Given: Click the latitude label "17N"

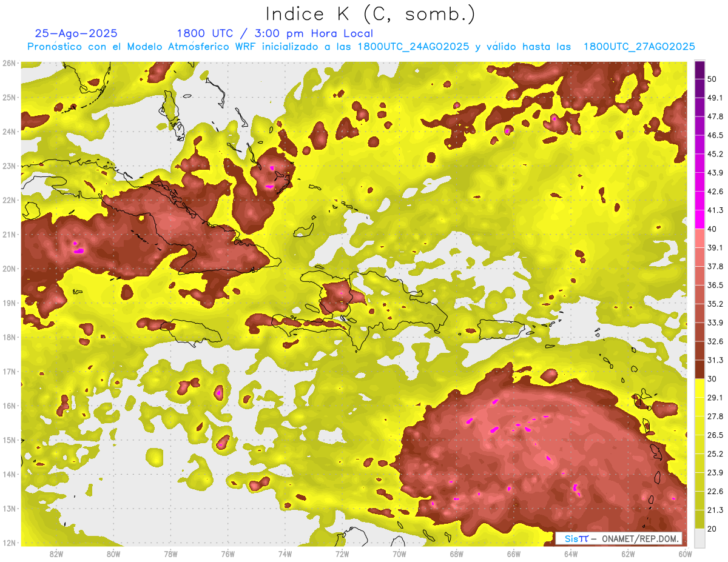Looking at the screenshot, I should (x=9, y=371).
